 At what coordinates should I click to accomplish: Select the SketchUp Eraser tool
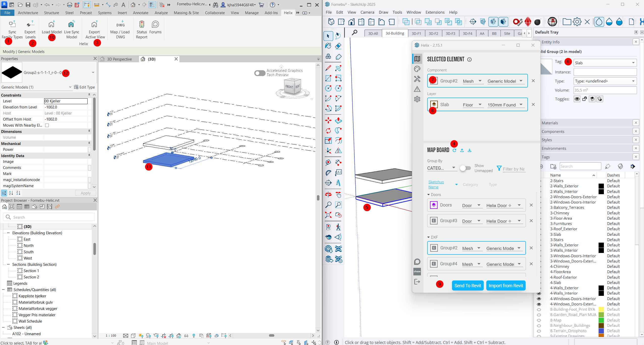click(338, 46)
